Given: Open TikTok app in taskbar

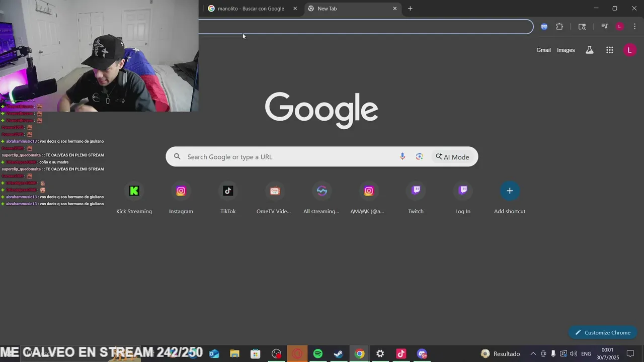Looking at the screenshot, I should tap(401, 354).
